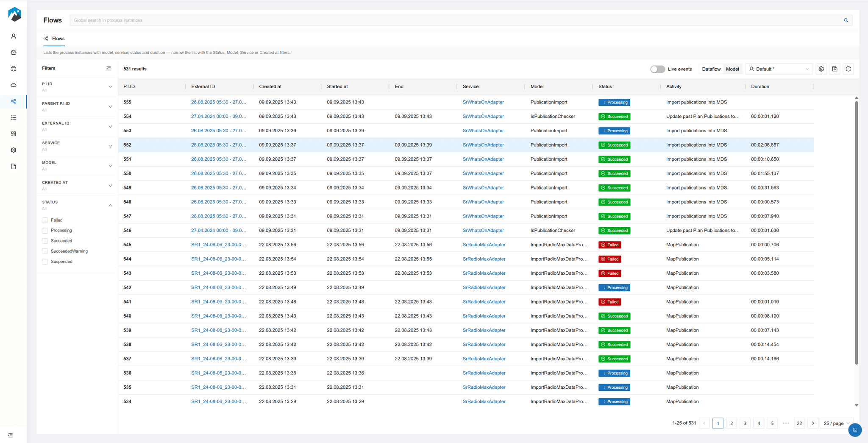Screen dimensions: 868x443
Task: Switch to Dataflow view
Action: (x=711, y=69)
